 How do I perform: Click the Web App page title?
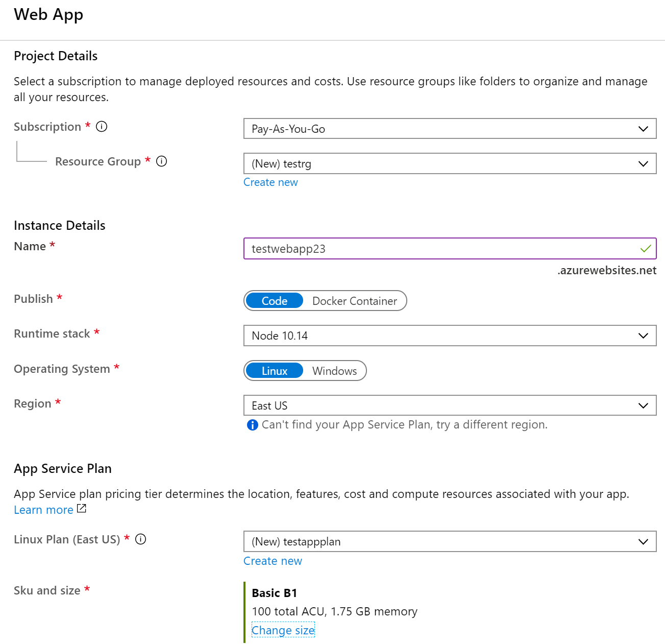(x=48, y=15)
